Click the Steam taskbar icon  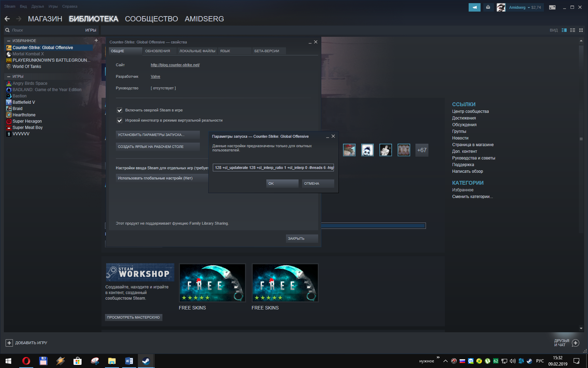click(x=146, y=361)
